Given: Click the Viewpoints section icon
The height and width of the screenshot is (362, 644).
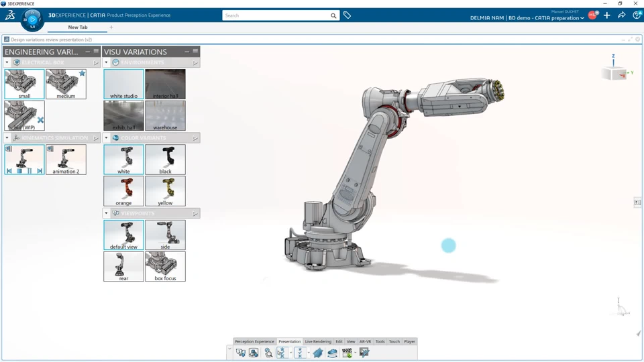Looking at the screenshot, I should (116, 213).
